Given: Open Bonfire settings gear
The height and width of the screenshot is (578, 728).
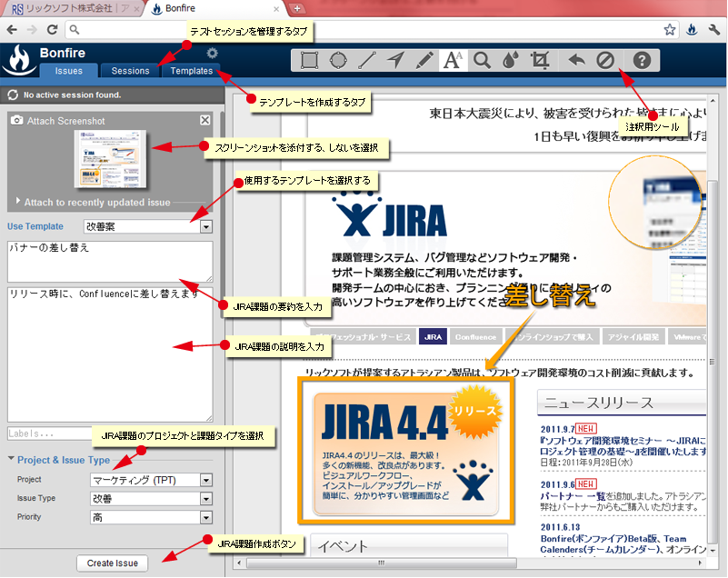Looking at the screenshot, I should (212, 53).
